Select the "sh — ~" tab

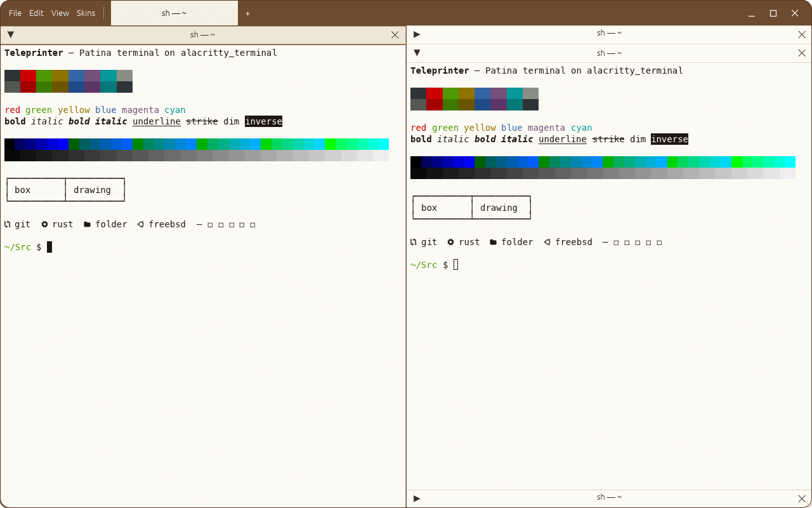point(174,13)
